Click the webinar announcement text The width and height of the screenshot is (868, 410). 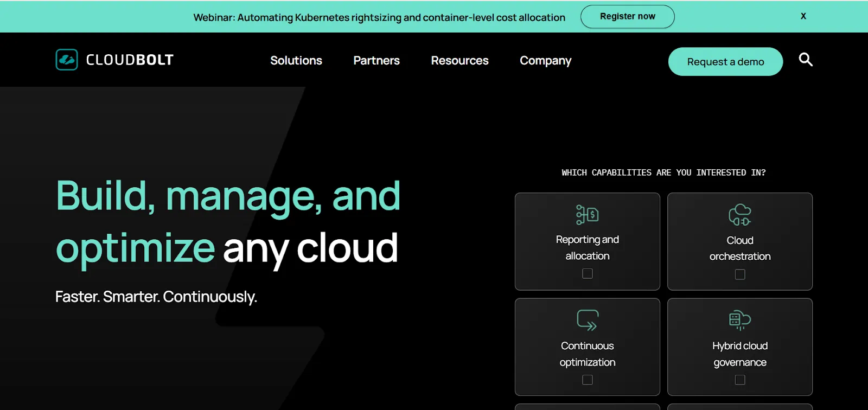click(x=379, y=17)
